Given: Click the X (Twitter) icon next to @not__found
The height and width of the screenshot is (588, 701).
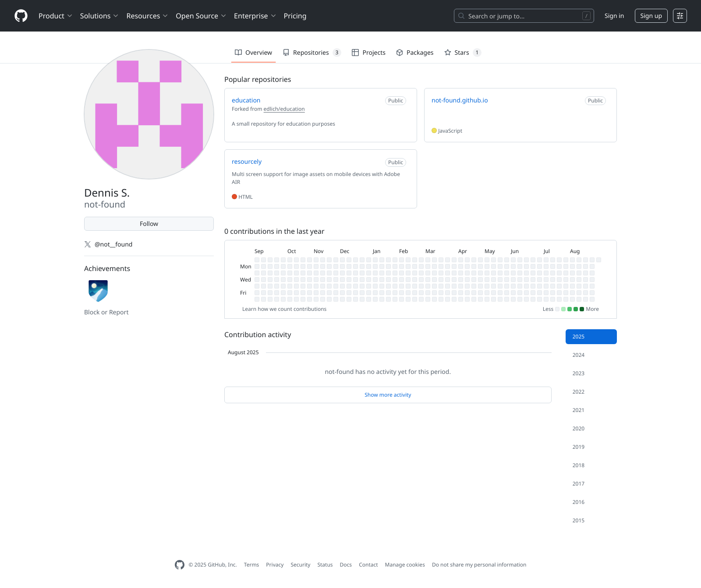Looking at the screenshot, I should click(x=88, y=244).
